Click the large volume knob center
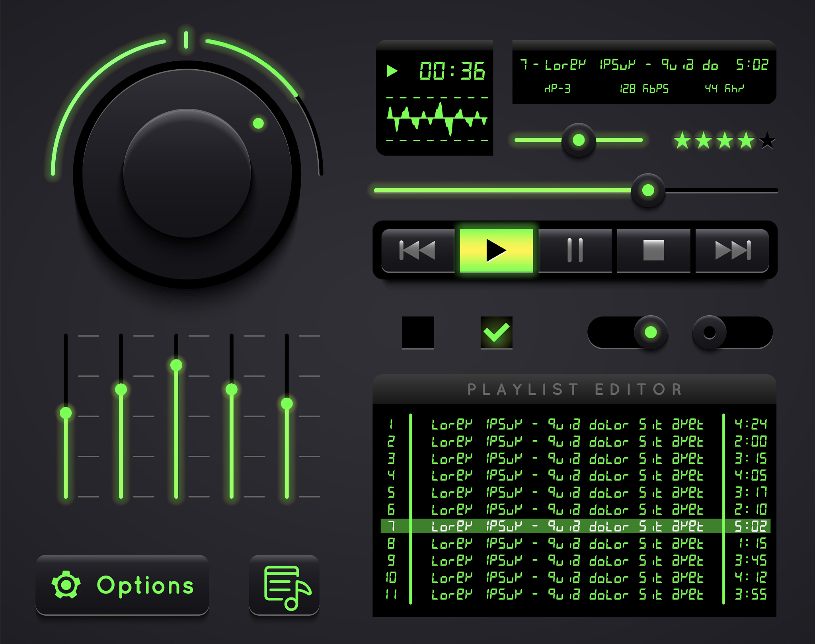 click(187, 174)
